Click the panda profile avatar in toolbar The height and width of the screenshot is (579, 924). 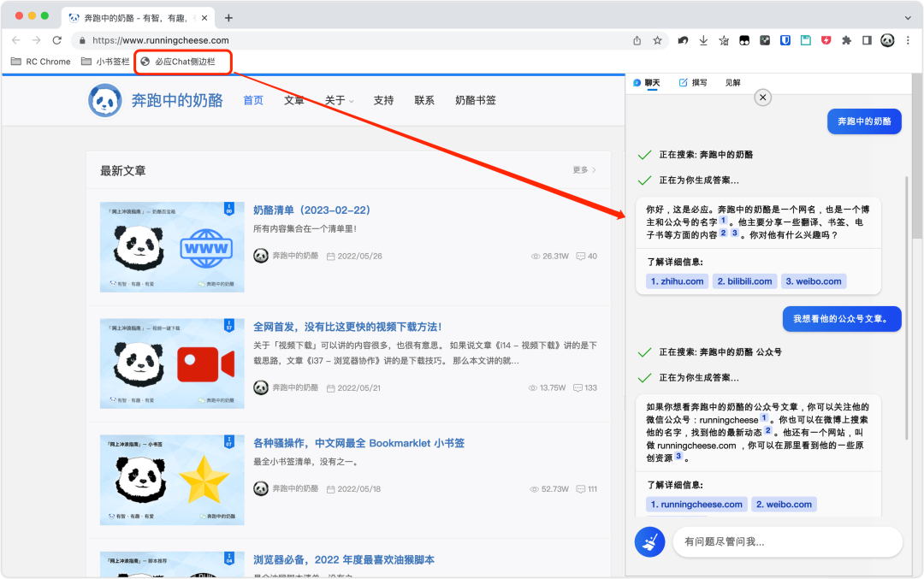tap(887, 40)
